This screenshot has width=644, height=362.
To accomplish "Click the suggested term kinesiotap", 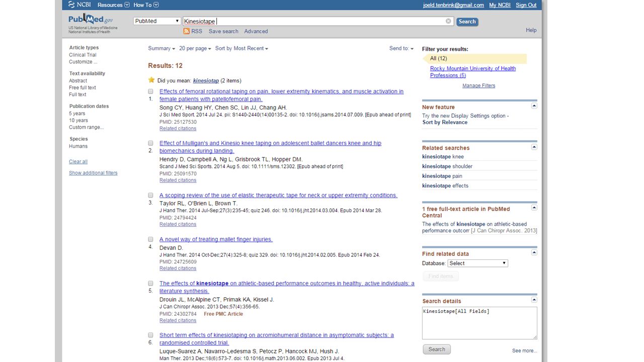I will (206, 80).
